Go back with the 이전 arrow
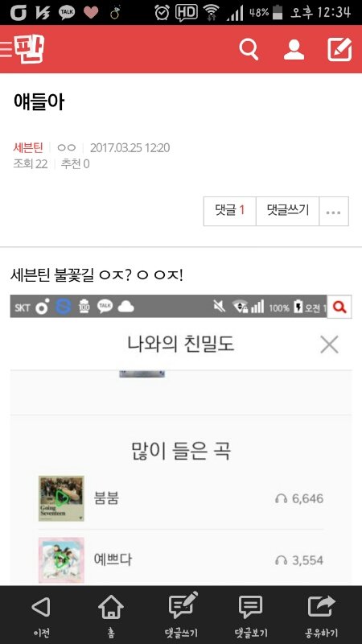Screen dimensions: 362x644 [x=41, y=614]
